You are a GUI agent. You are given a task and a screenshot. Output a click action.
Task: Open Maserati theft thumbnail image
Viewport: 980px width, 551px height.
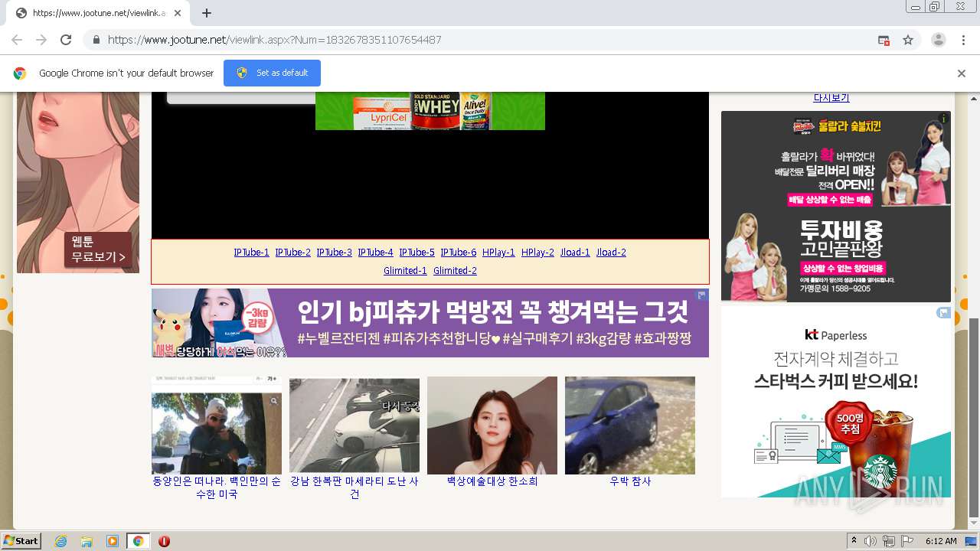[354, 425]
